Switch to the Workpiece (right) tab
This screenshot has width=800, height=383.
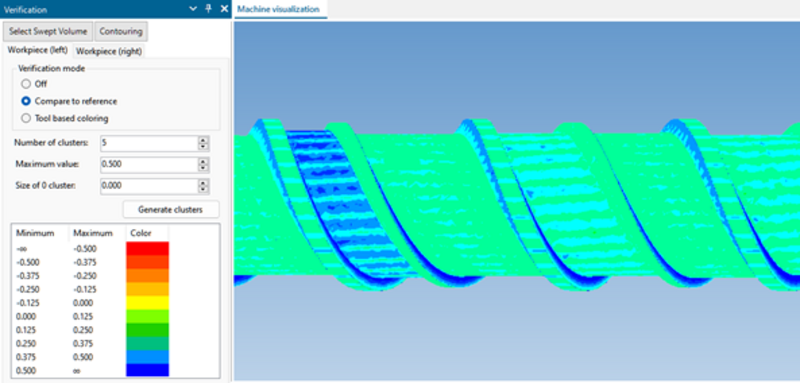[x=109, y=52]
